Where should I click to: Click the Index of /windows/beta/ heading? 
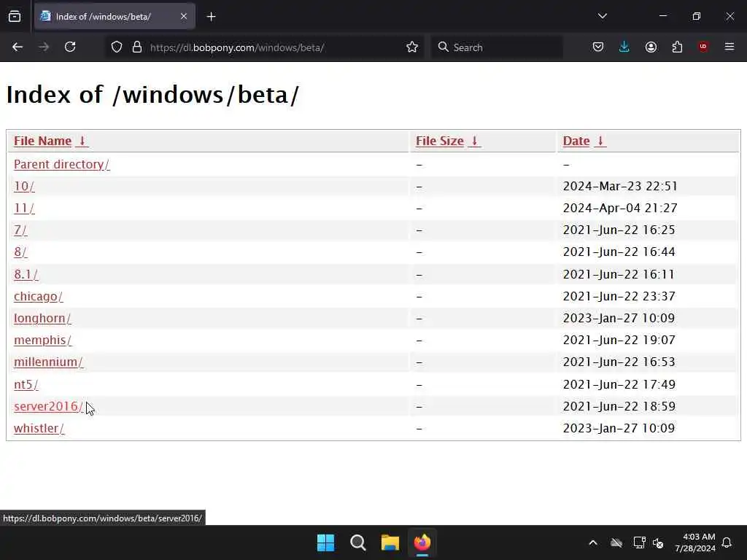[x=152, y=94]
